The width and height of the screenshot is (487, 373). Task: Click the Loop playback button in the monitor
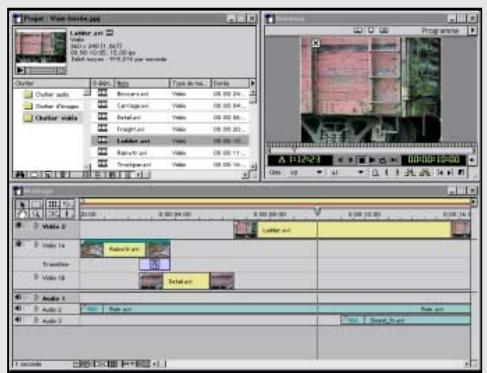[x=383, y=160]
